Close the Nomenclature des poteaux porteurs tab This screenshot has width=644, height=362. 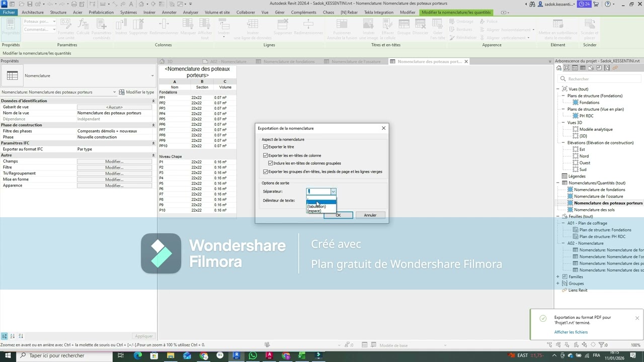coord(466,61)
